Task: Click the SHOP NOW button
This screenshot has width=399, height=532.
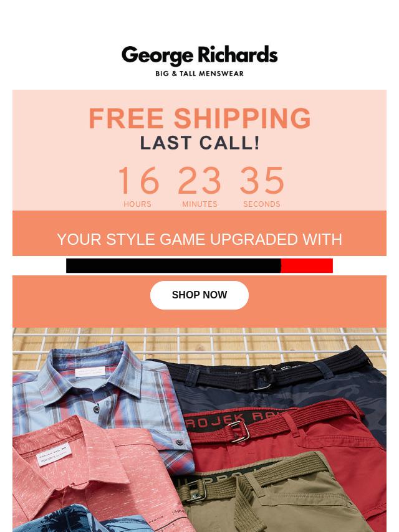Action: [199, 295]
